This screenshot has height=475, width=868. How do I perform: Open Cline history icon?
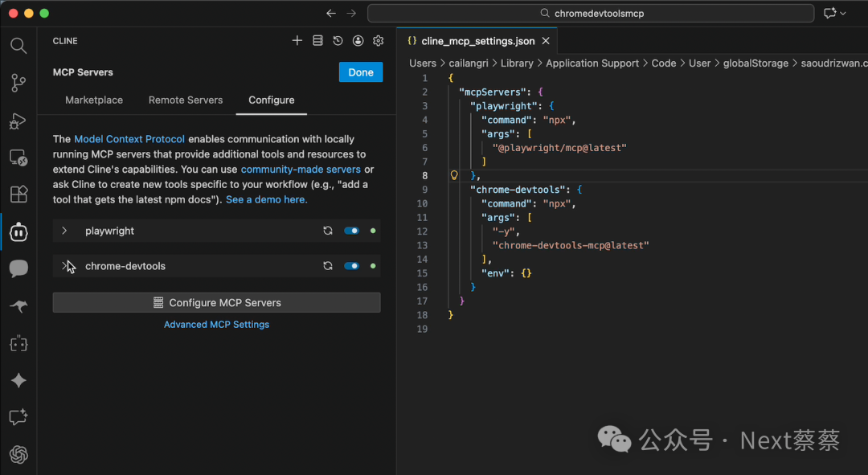(x=338, y=41)
